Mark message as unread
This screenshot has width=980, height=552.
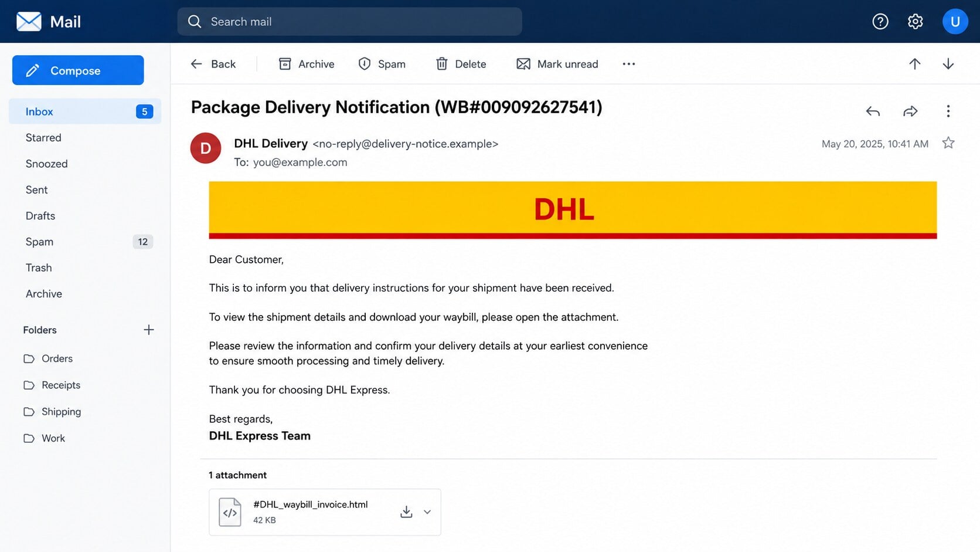point(557,64)
